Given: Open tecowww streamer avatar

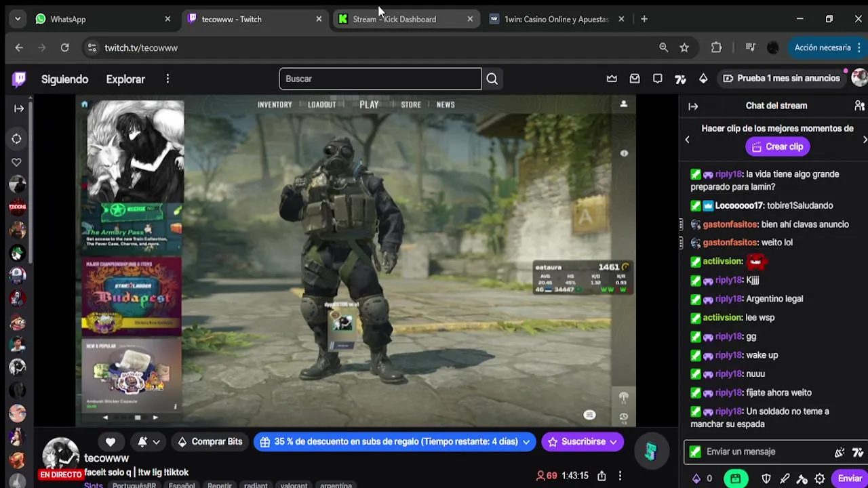Looking at the screenshot, I should coord(61,454).
